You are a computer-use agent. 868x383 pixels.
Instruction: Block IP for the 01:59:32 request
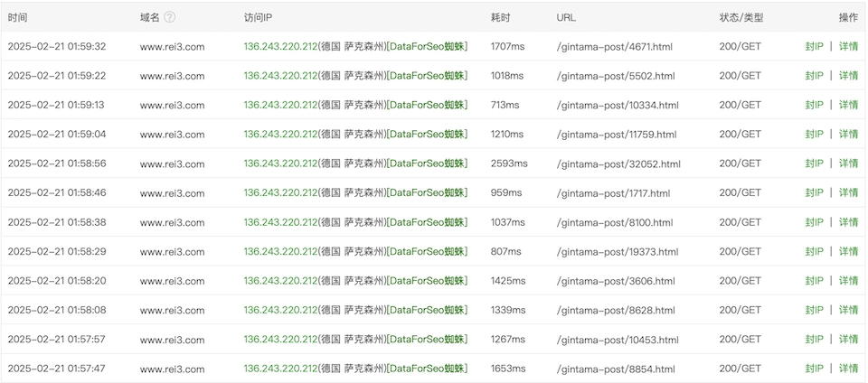click(x=814, y=46)
